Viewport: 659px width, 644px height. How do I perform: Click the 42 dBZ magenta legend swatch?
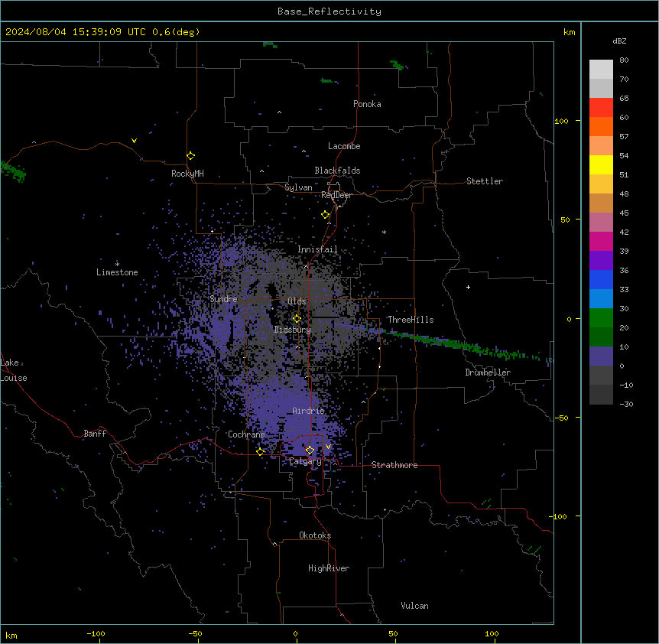[601, 241]
